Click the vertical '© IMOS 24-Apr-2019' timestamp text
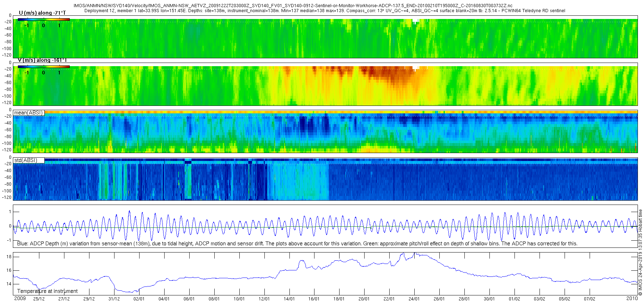Screen dimensions: 644x304 point(640,252)
